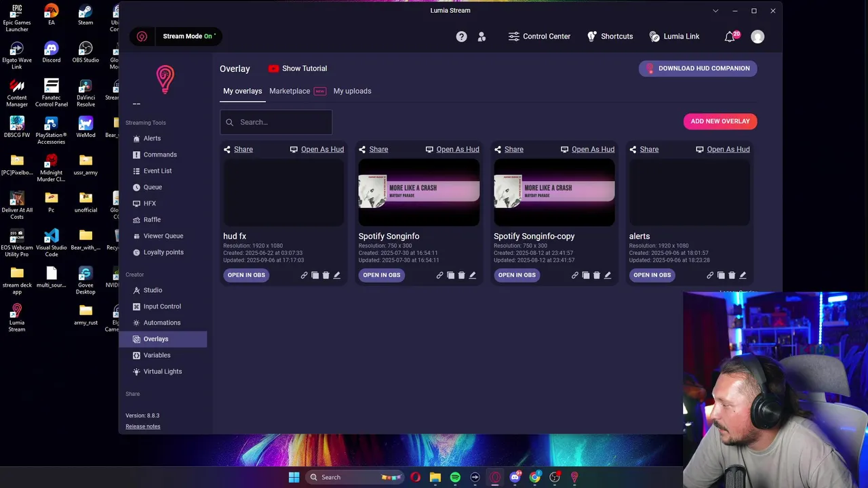Duplicate the Spotify Songinfo-copy overlay
Screen dimensions: 868x488
[586, 275]
